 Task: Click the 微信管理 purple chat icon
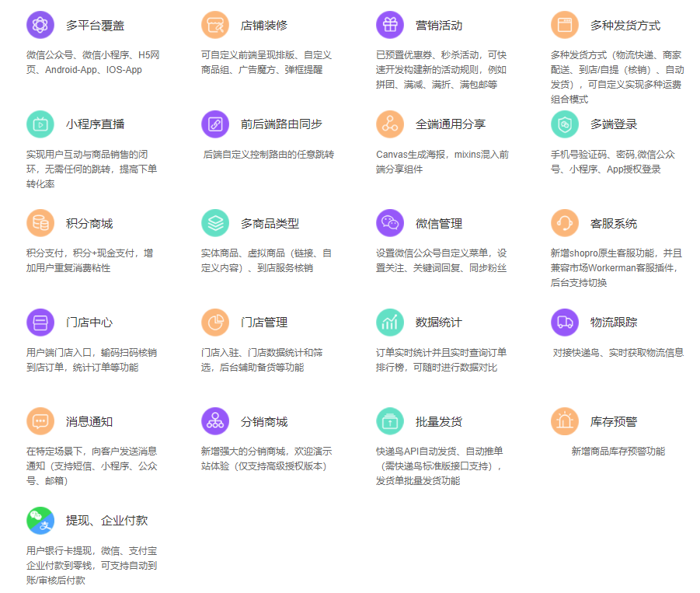[x=389, y=223]
